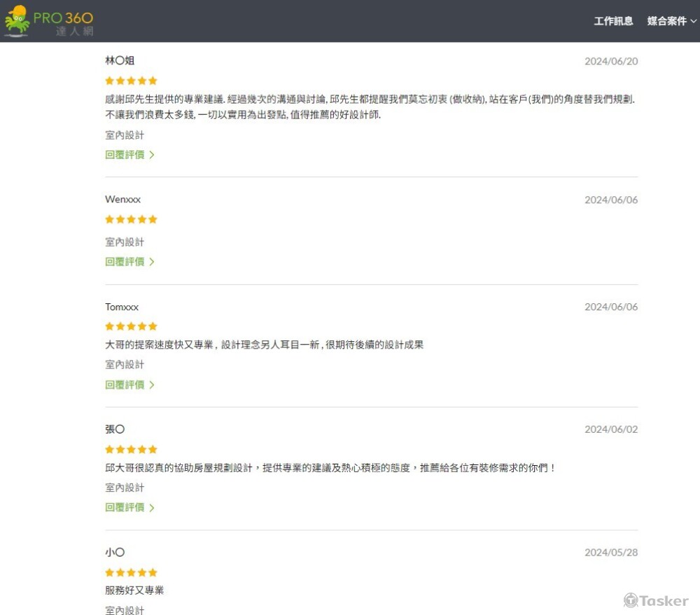Click the 2024/06/20 review date
This screenshot has height=615, width=700.
pyautogui.click(x=611, y=62)
